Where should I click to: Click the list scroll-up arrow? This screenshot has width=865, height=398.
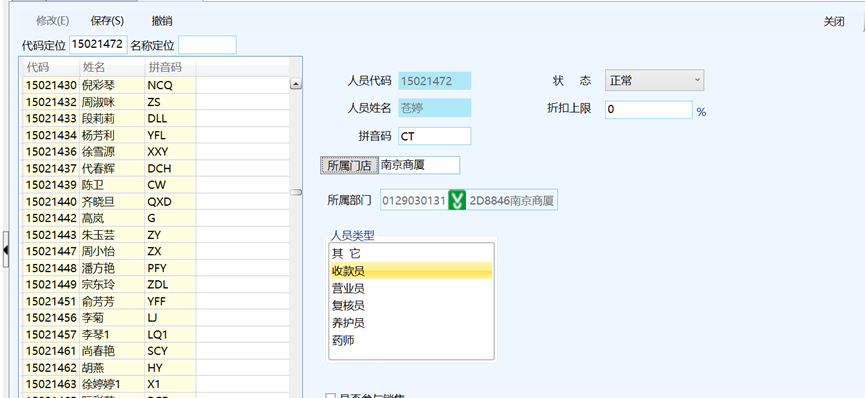(296, 84)
